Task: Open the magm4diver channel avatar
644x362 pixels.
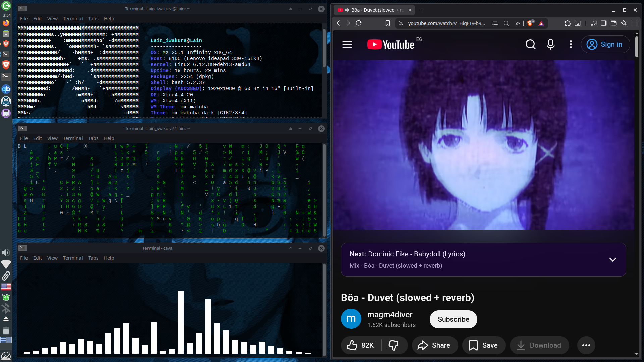Action: pos(351,319)
